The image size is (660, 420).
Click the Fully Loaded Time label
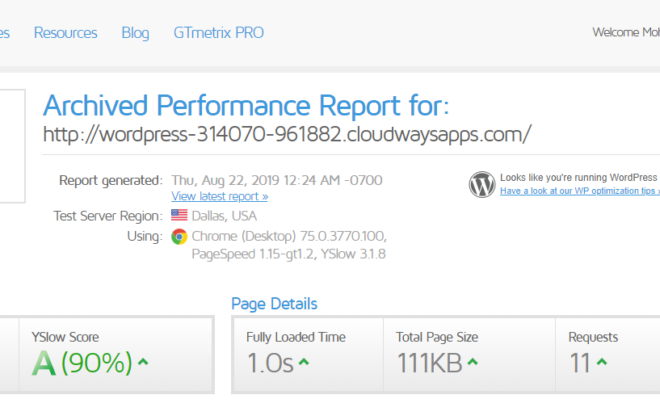tap(296, 337)
